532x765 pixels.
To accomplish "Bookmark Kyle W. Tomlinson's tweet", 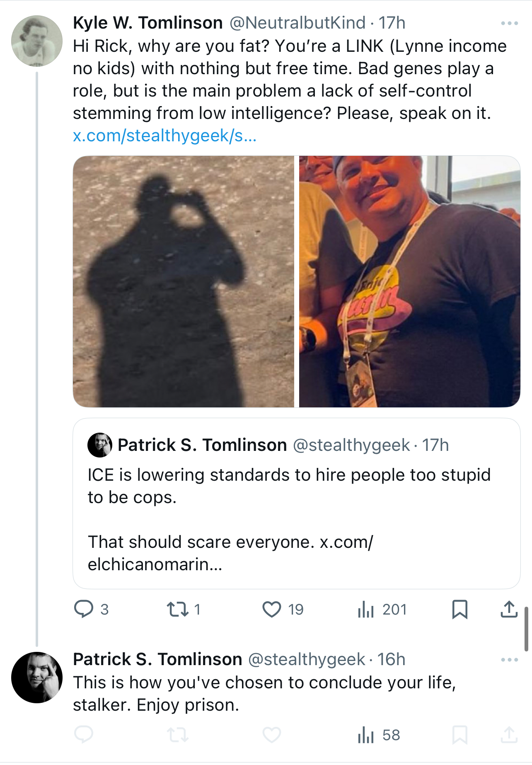I will 459,609.
